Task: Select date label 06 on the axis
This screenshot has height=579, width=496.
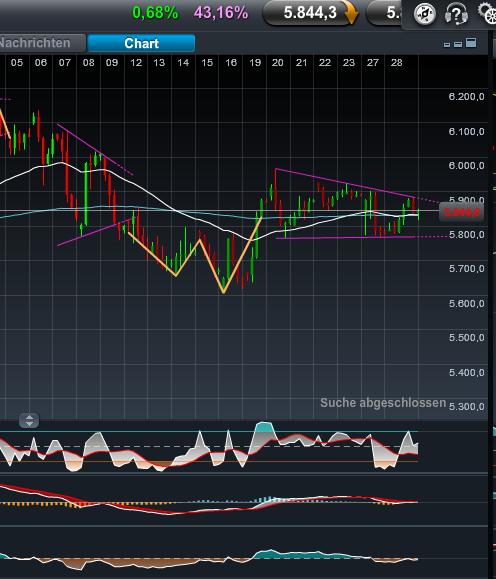Action: 41,62
